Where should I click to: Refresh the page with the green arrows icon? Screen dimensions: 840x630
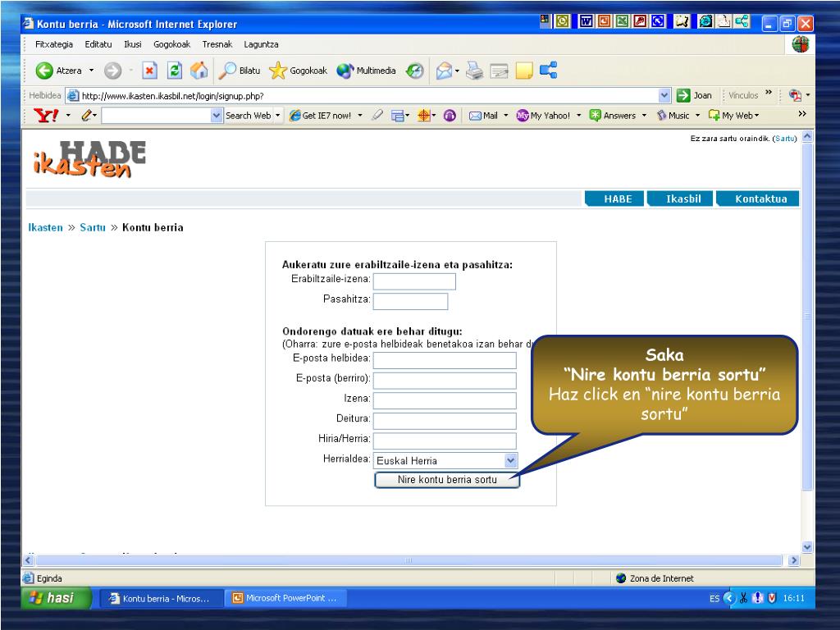pyautogui.click(x=175, y=71)
